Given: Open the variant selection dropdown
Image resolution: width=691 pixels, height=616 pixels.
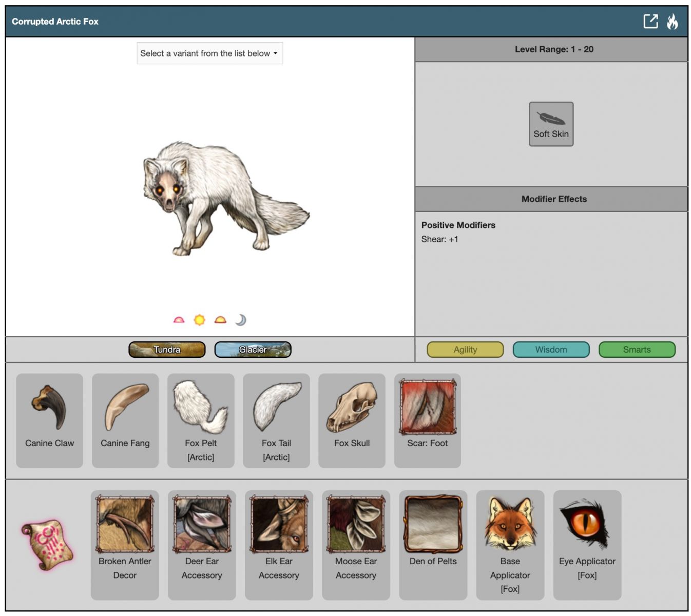Looking at the screenshot, I should point(209,53).
